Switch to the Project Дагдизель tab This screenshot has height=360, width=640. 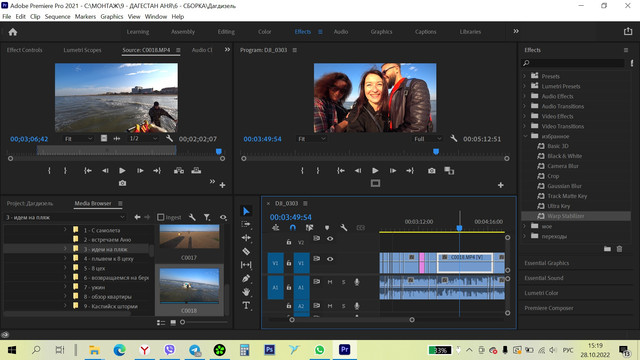click(x=30, y=203)
